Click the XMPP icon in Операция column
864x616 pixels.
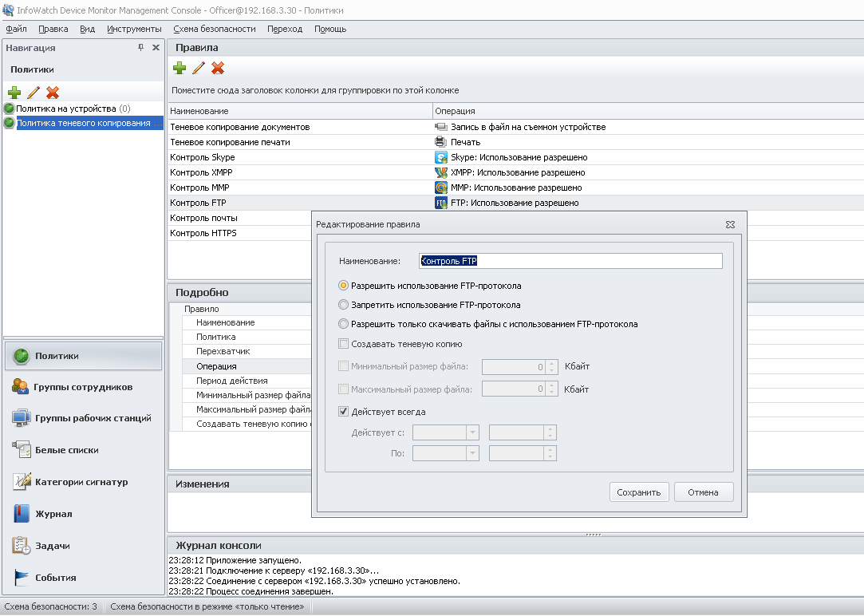point(441,172)
